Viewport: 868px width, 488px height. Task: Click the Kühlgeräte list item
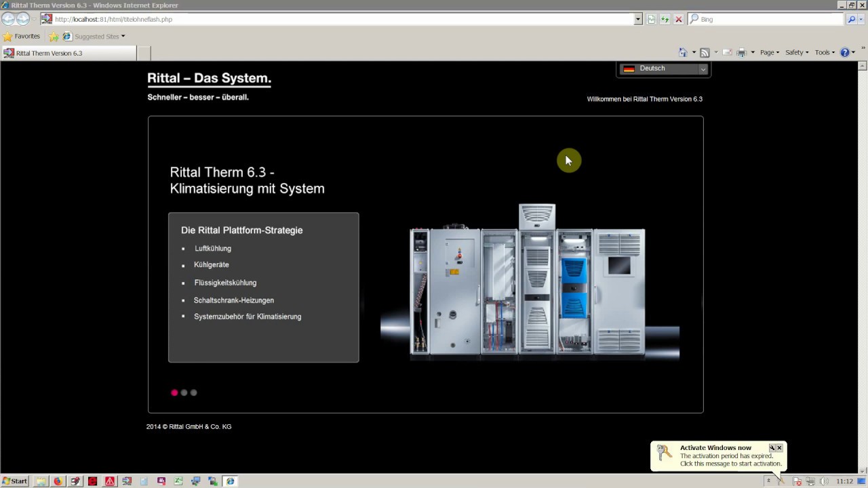(x=212, y=265)
